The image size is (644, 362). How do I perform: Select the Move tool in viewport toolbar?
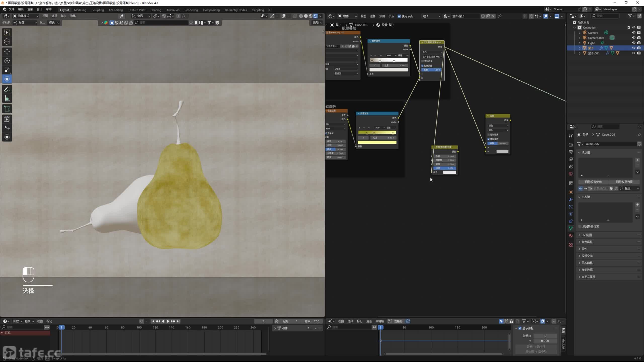[x=7, y=52]
